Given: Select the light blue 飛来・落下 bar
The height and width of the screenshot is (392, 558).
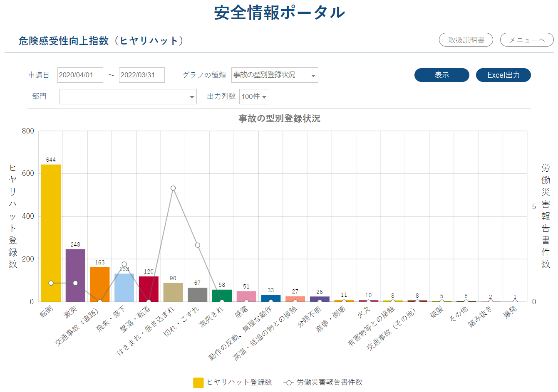Looking at the screenshot, I should pyautogui.click(x=124, y=288).
